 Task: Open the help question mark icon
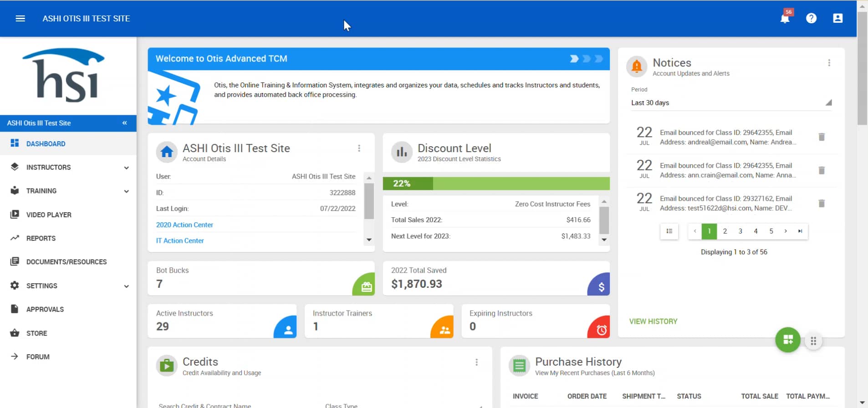(811, 18)
